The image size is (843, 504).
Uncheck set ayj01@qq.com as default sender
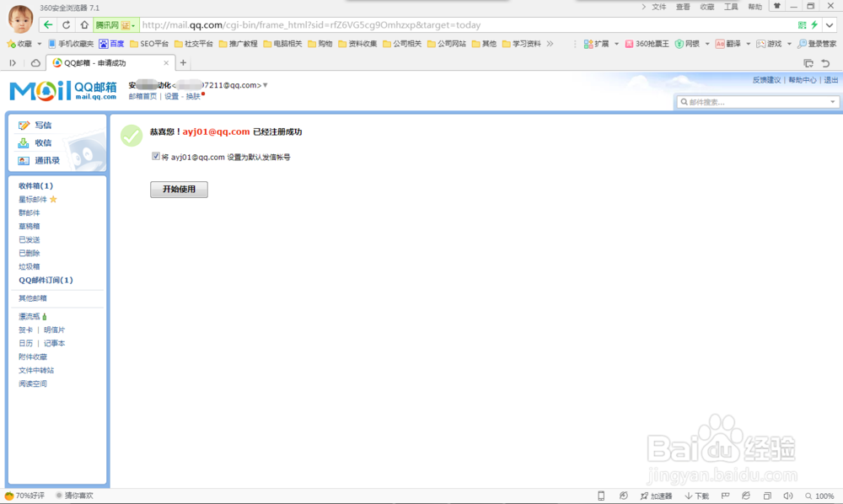click(x=156, y=157)
